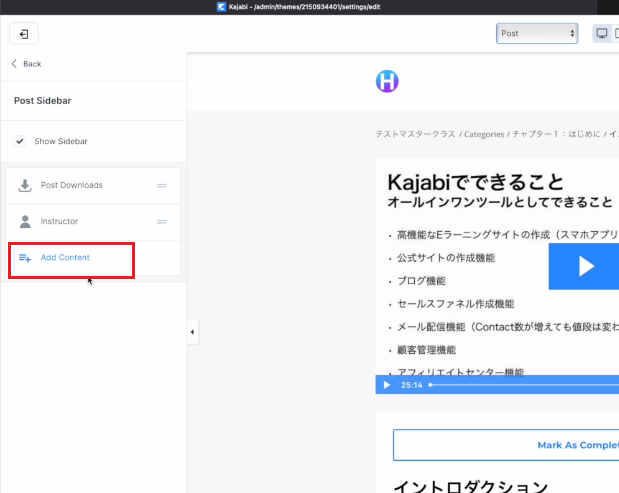Go back using the Back chevron
619x493 pixels.
point(14,64)
